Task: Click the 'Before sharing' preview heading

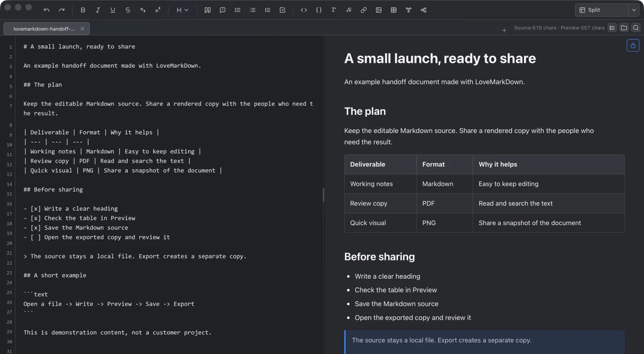Action: click(380, 257)
